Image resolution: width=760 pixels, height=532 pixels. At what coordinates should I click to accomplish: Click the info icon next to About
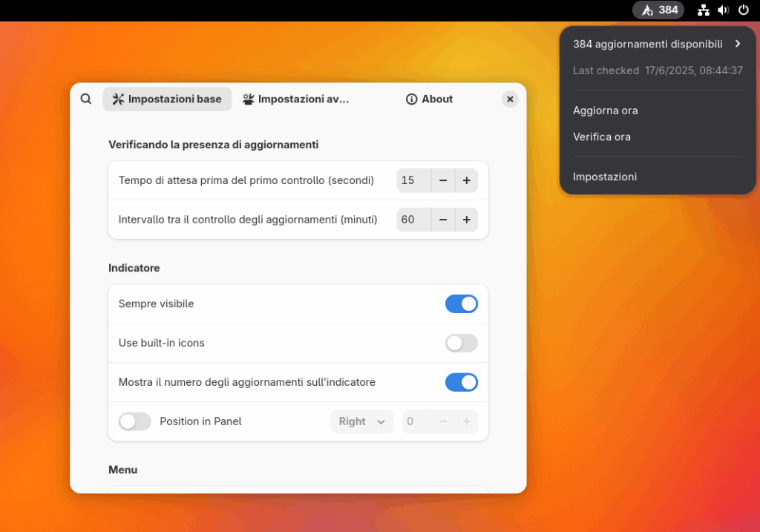[411, 99]
